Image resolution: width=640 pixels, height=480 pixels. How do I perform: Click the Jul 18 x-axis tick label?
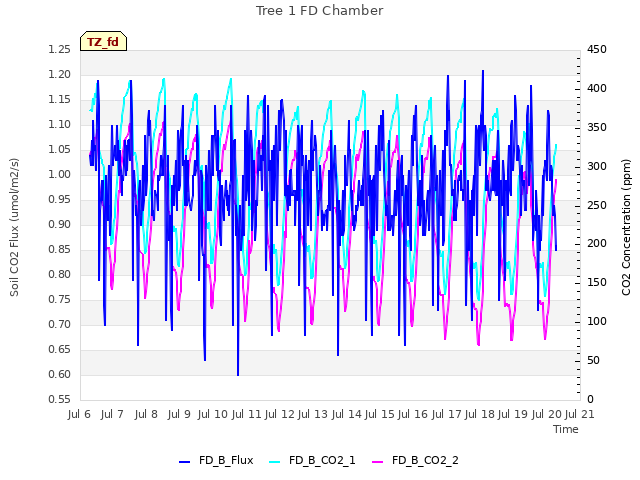coord(480,414)
